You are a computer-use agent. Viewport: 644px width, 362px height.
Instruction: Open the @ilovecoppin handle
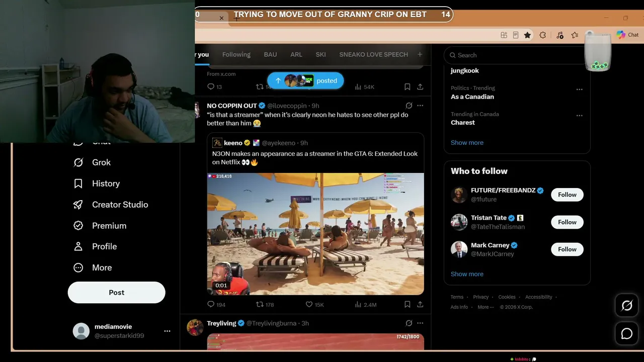pos(287,106)
